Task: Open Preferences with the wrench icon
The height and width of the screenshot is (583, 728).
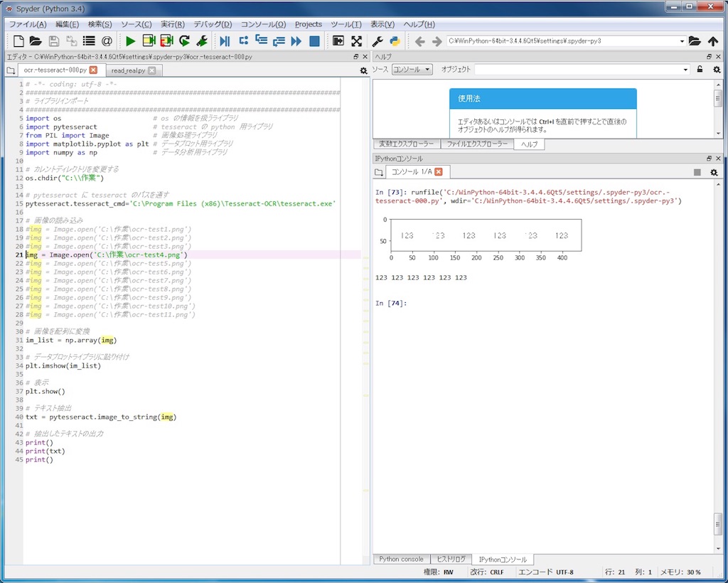Action: pos(378,41)
